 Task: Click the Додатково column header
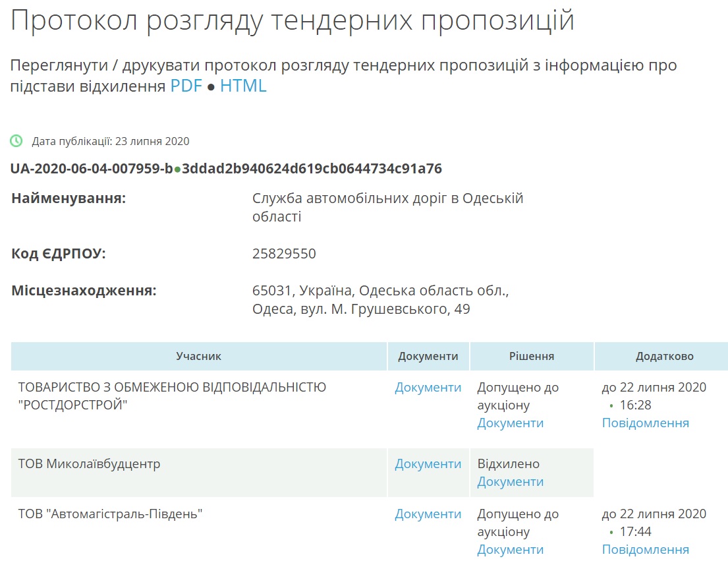tap(664, 356)
